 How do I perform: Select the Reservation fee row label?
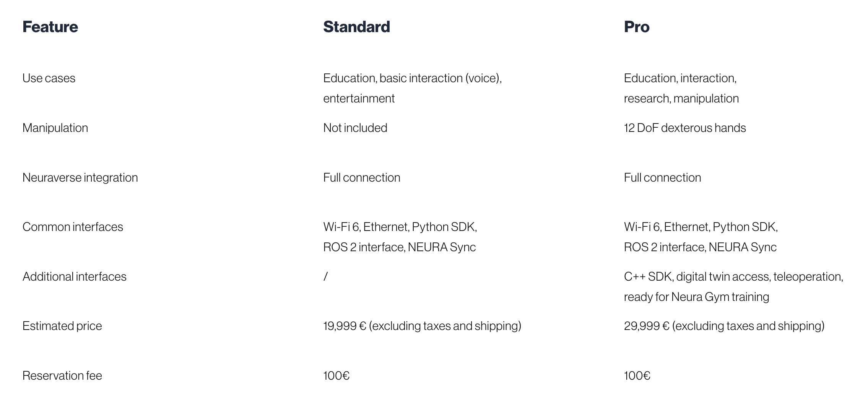point(62,375)
